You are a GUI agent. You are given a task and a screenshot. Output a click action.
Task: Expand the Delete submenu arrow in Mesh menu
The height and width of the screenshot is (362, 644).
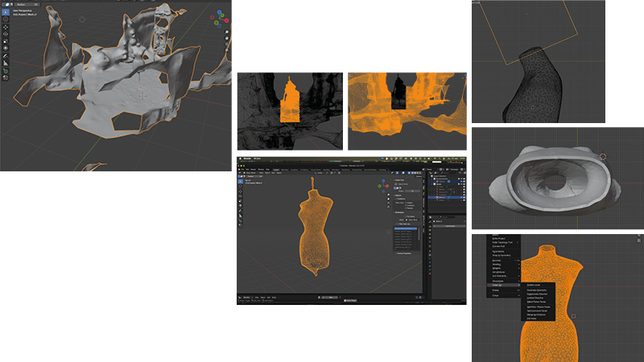519,290
